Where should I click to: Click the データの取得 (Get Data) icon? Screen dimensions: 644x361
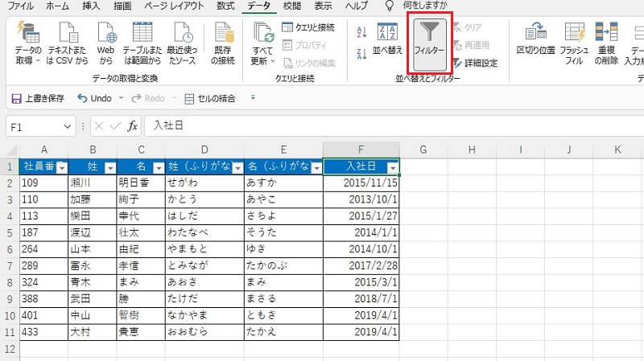tap(28, 33)
